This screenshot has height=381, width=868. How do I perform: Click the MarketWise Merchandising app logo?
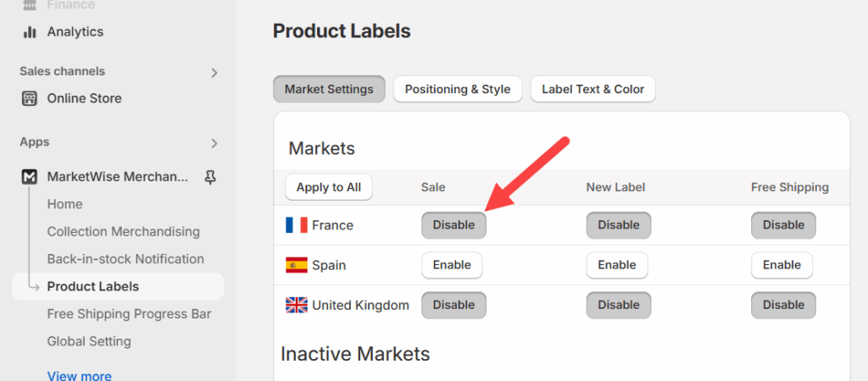30,177
